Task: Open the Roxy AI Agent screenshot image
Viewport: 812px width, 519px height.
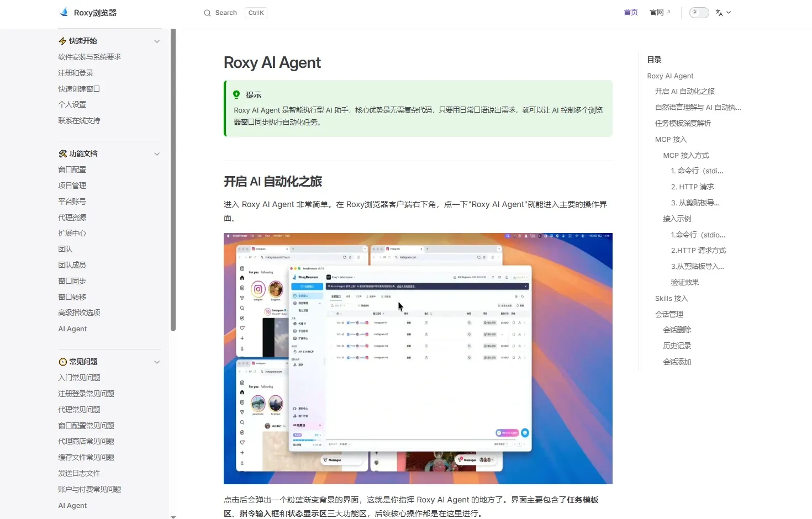Action: tap(418, 358)
